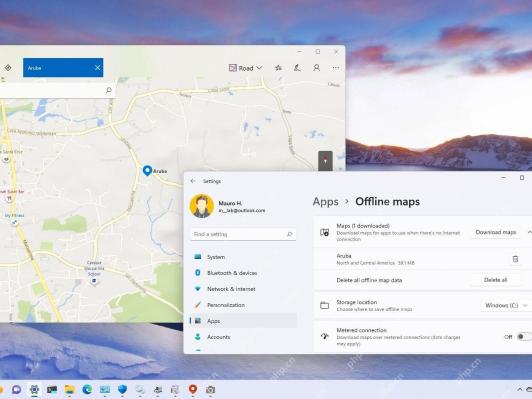Show hidden system tray icons chevron
Viewport: 532px width, 399px height.
(519, 390)
